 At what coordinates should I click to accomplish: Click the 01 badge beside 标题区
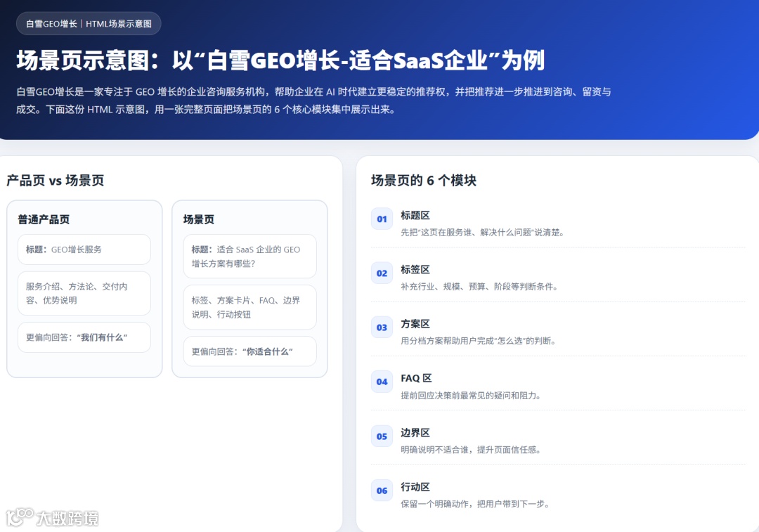point(382,219)
